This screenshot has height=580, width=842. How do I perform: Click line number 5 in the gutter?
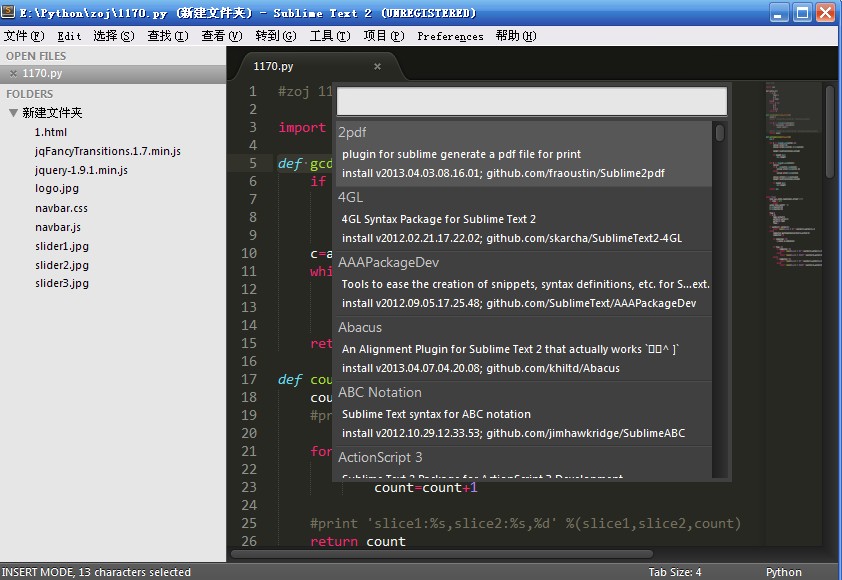pyautogui.click(x=252, y=163)
